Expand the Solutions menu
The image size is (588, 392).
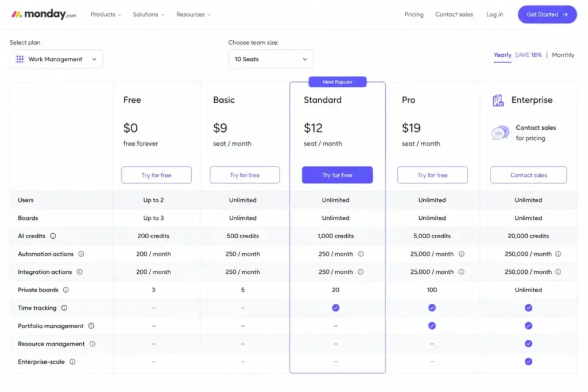tap(149, 14)
